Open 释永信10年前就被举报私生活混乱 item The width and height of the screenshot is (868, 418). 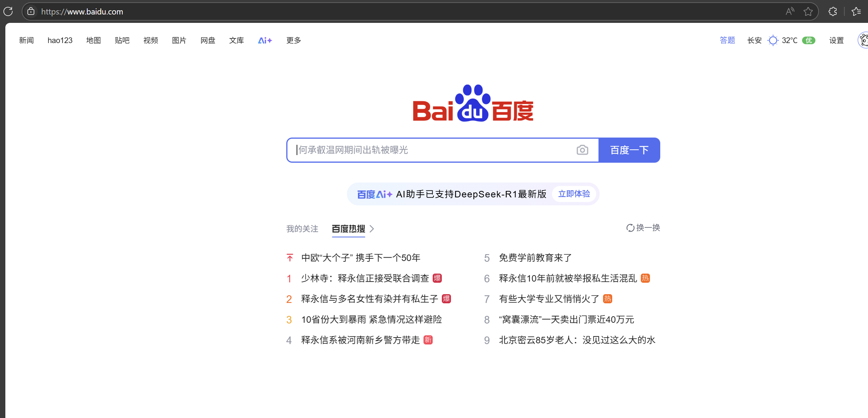[x=568, y=279]
